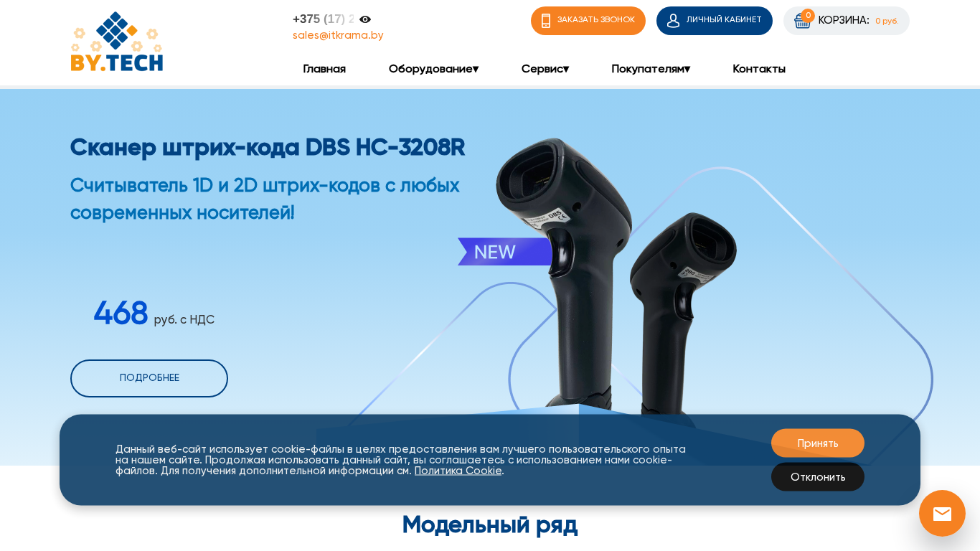Open the orange mail chat widget
This screenshot has height=551, width=980.
[x=942, y=514]
